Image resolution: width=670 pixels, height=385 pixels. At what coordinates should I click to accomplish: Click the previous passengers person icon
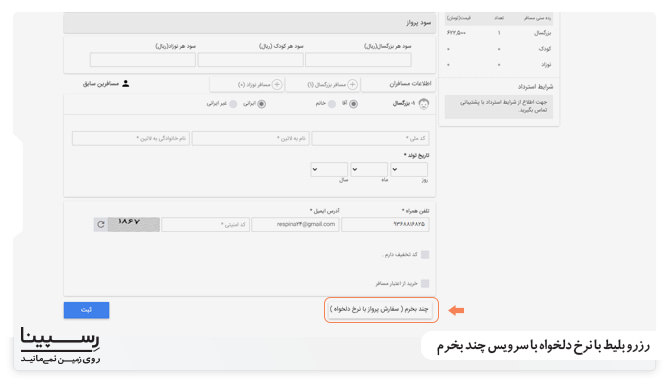(x=126, y=84)
